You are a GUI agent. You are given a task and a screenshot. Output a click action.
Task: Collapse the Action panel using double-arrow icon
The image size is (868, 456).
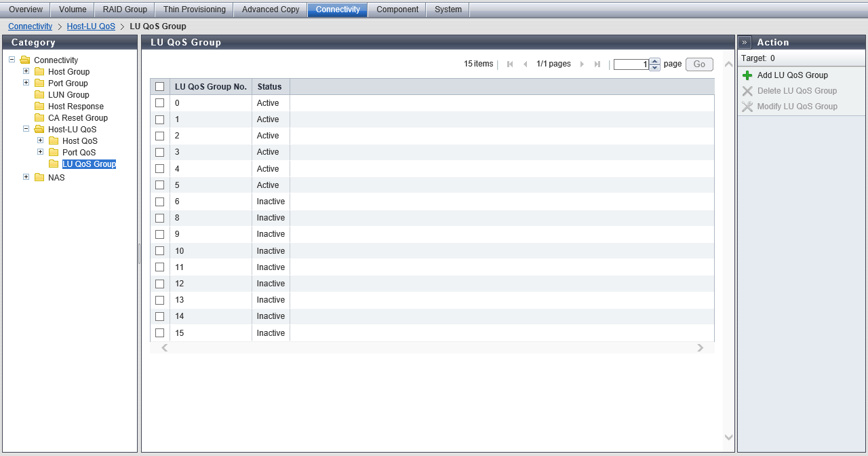pos(745,42)
